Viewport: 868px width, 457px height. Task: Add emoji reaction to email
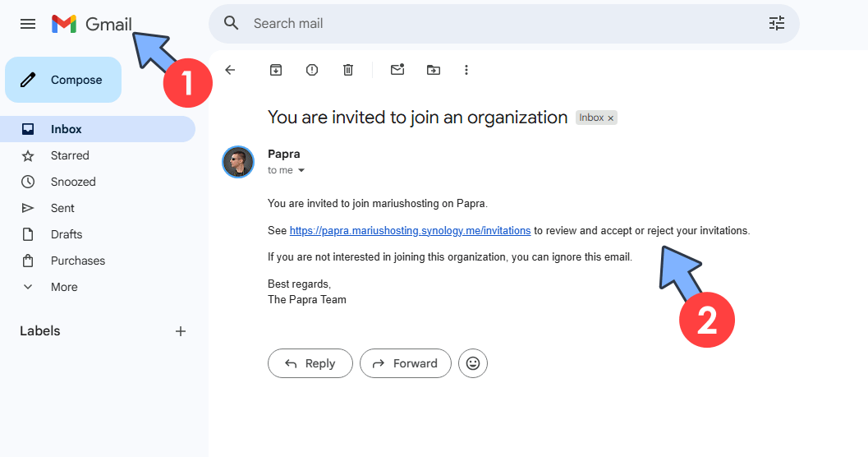coord(473,363)
